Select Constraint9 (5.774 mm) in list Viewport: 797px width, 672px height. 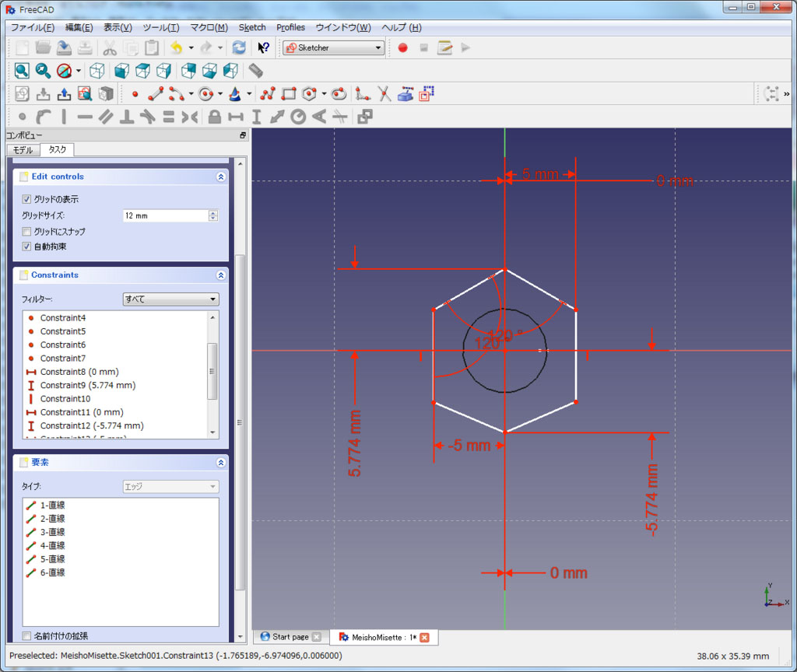(x=87, y=385)
